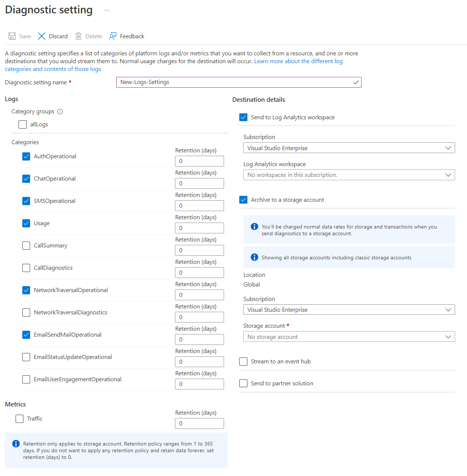This screenshot has width=467, height=476.
Task: Click the Feedback person icon
Action: click(113, 36)
